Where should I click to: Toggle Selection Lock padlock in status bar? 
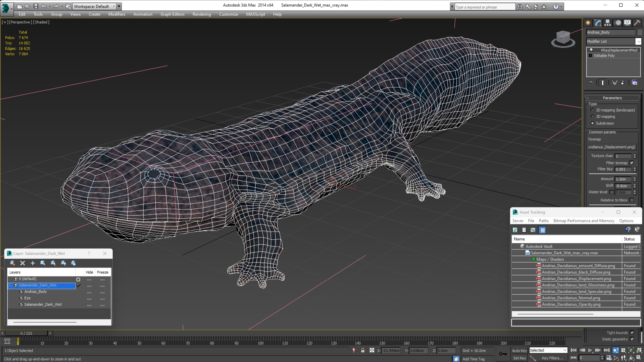[363, 350]
